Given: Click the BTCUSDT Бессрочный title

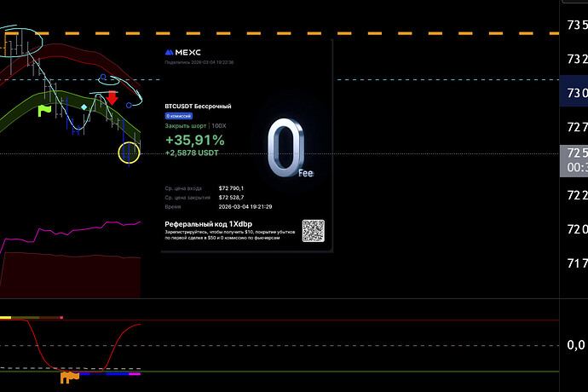Looking at the screenshot, I should (x=199, y=107).
